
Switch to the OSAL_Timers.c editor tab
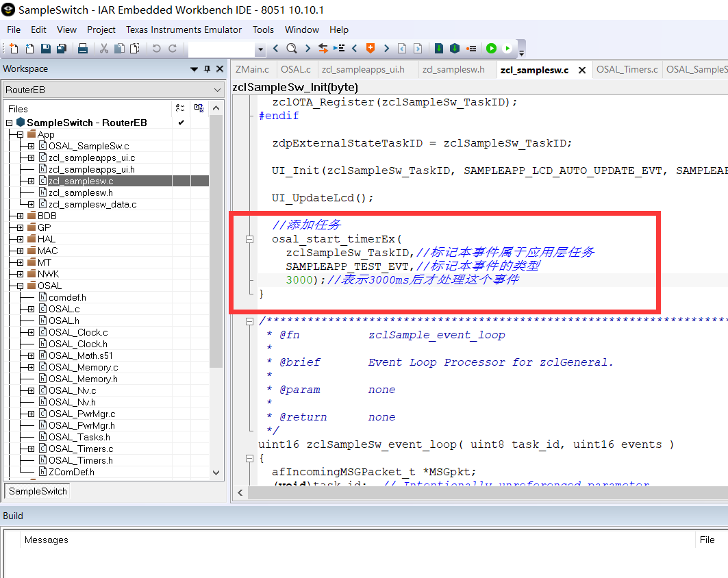[627, 69]
